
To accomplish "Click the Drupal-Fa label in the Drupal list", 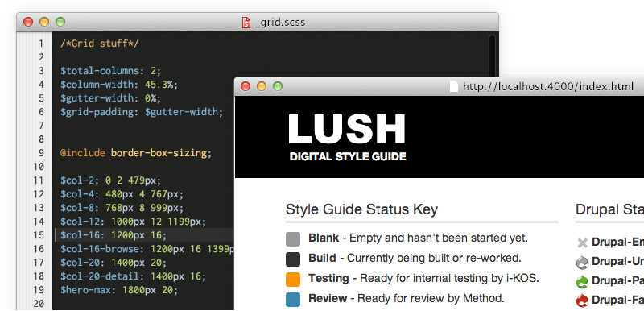I will 617,301.
